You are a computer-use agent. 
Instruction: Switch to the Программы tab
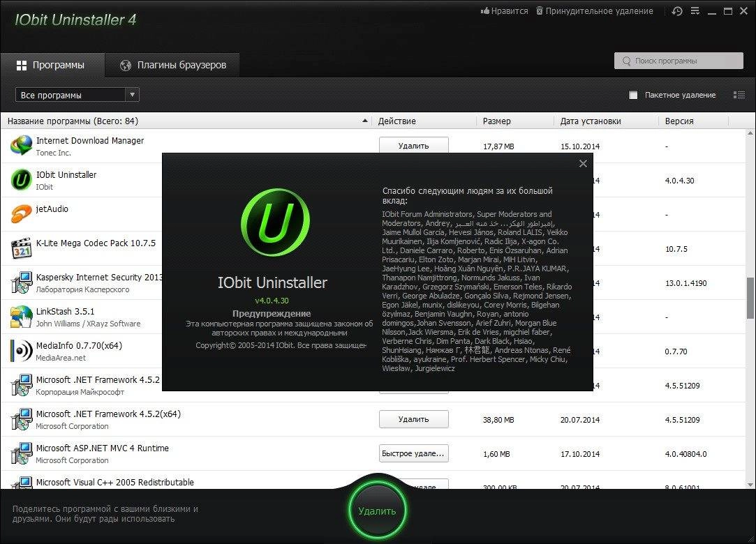pos(52,65)
